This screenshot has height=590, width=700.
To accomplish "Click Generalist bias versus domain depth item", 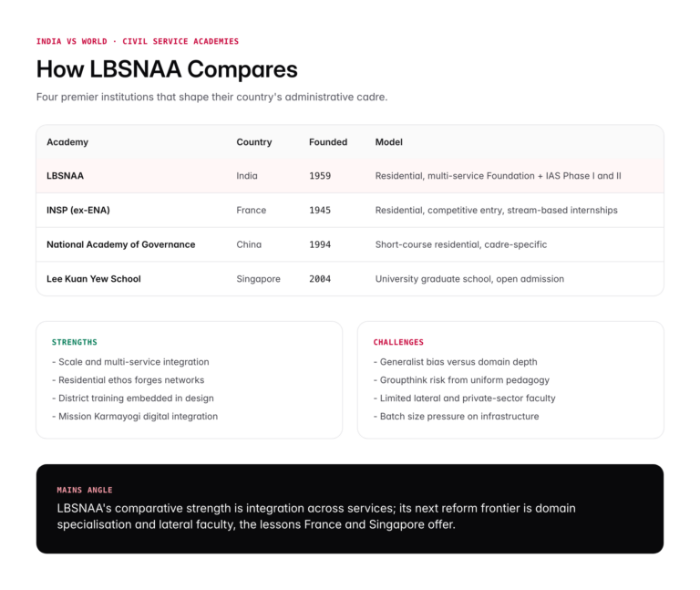I will [x=456, y=362].
